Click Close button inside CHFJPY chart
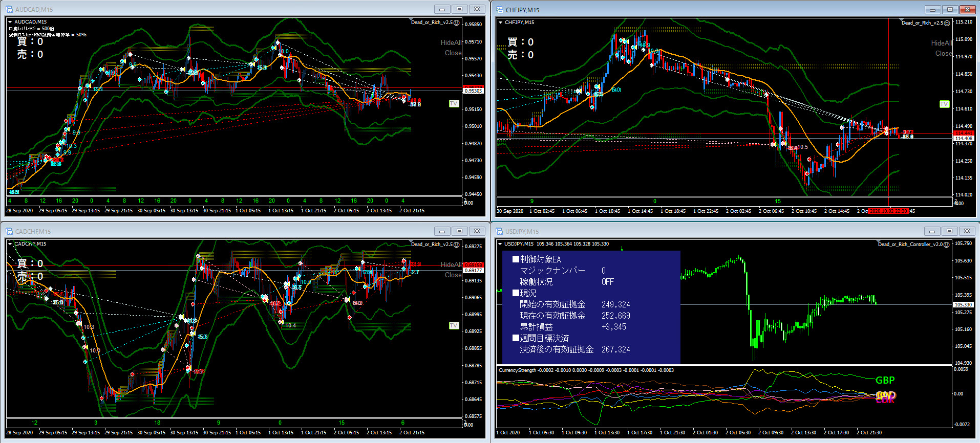 pos(944,53)
